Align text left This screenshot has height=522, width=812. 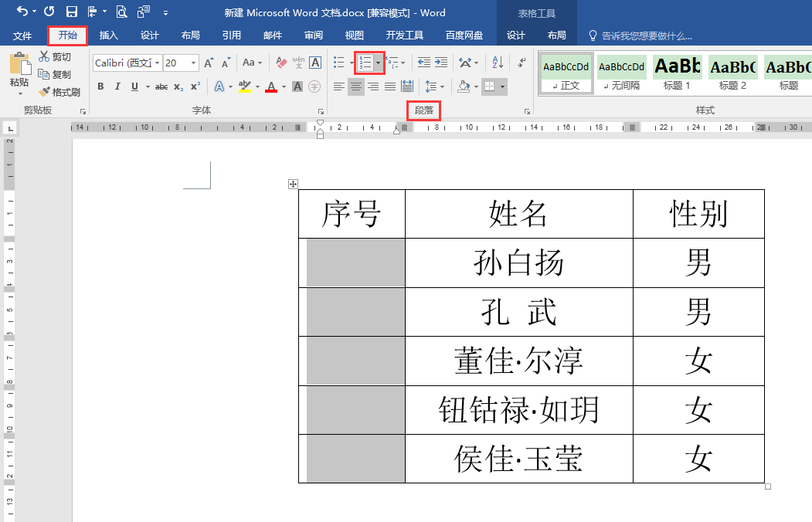click(x=338, y=86)
